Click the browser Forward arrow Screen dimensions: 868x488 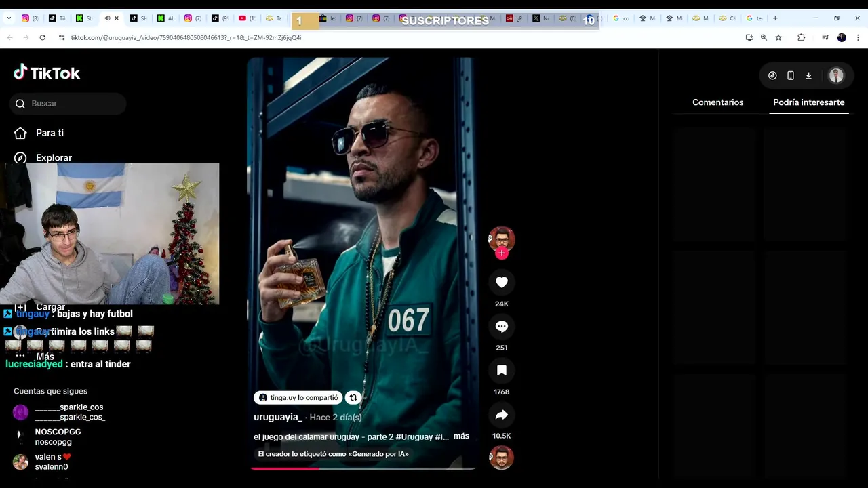pyautogui.click(x=26, y=37)
